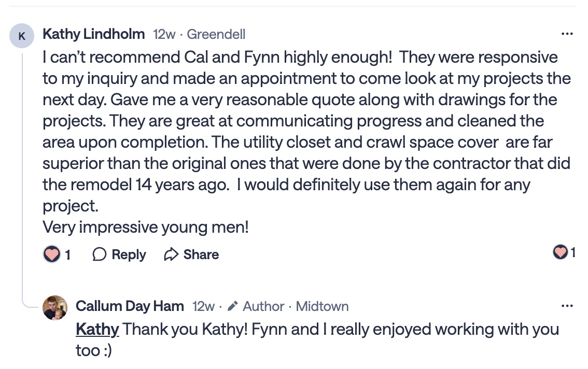Image resolution: width=588 pixels, height=369 pixels.
Task: Open more options menu for Kathy's comment
Action: point(567,34)
